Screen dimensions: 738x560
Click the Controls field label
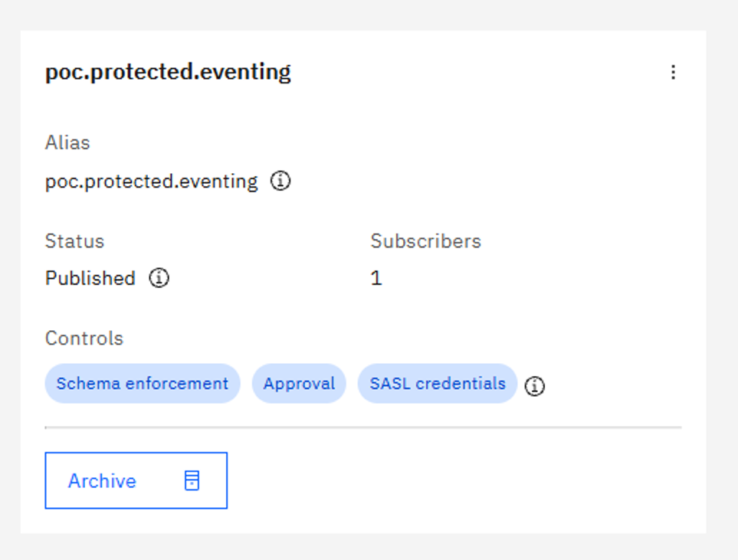(84, 339)
